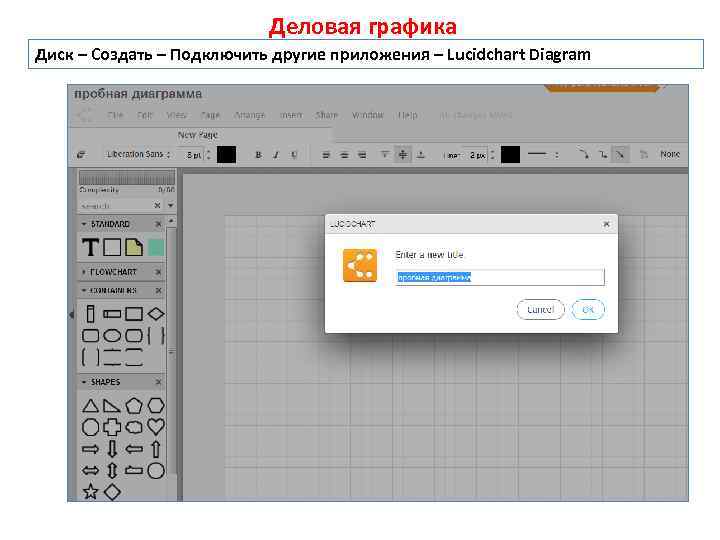Select the curly braces container shape
The image size is (720, 540).
click(x=156, y=336)
